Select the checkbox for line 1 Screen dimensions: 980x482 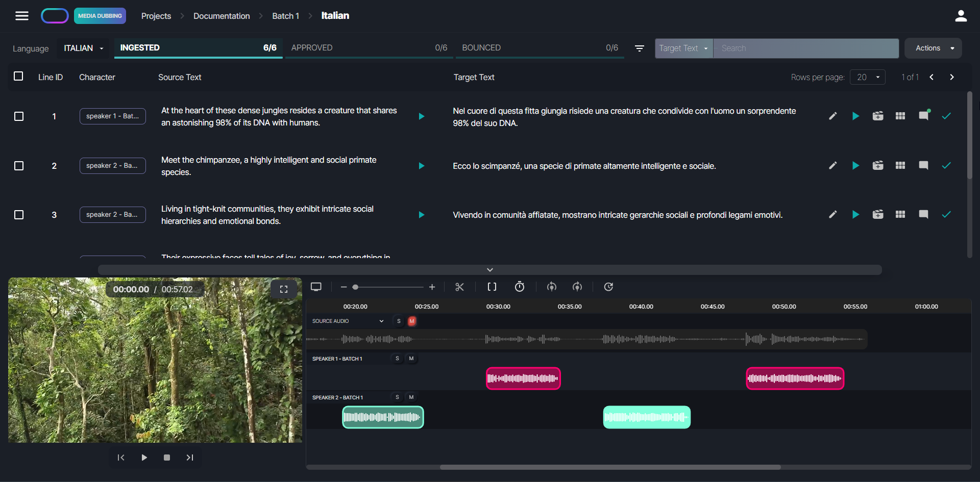tap(19, 116)
